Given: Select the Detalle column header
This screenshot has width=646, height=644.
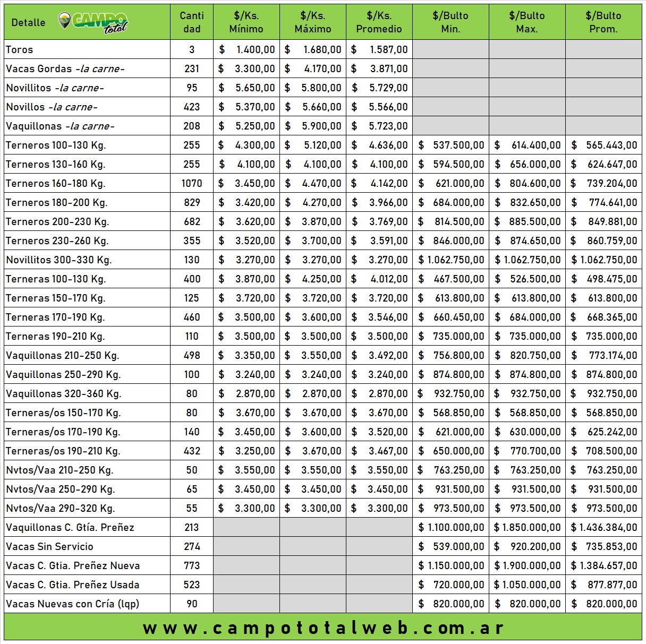Looking at the screenshot, I should coord(28,22).
